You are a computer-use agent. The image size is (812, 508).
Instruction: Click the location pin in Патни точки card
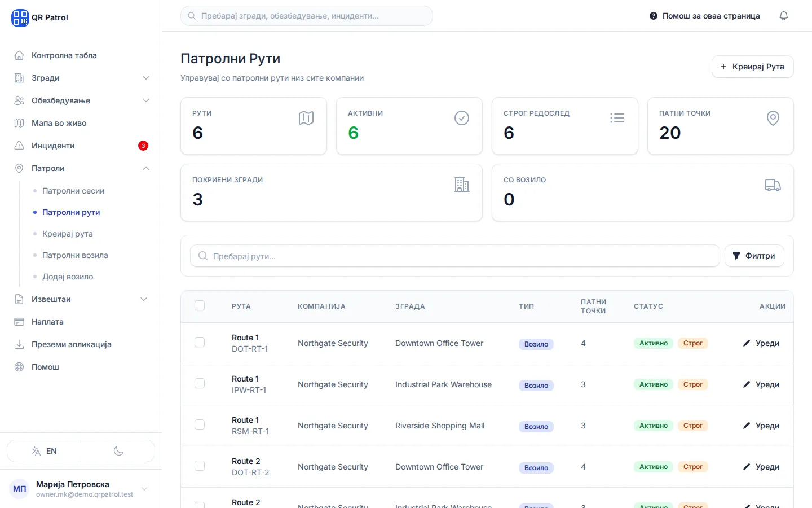point(773,118)
